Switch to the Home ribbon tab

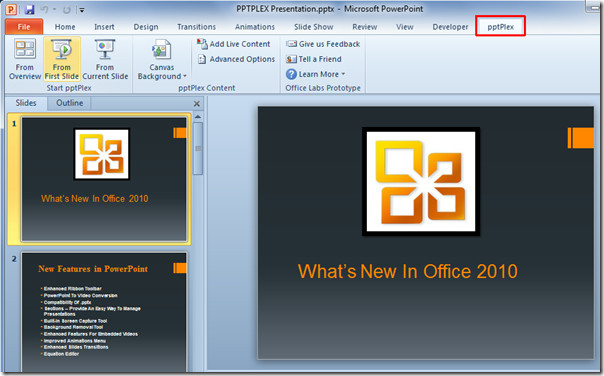(x=65, y=27)
